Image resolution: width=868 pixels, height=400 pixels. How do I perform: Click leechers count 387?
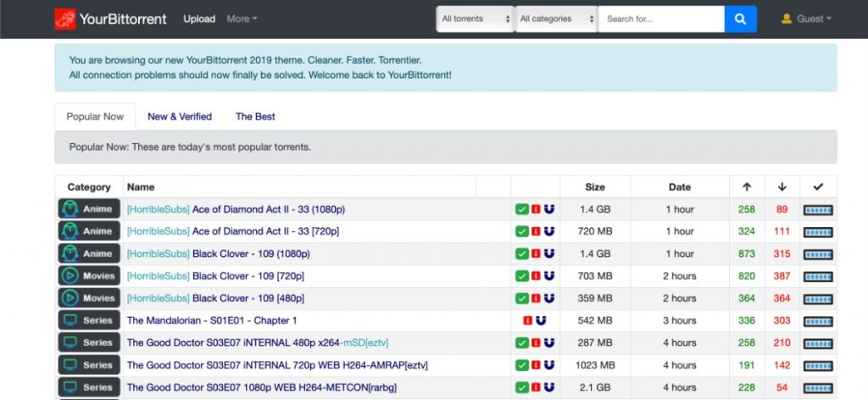click(x=782, y=275)
